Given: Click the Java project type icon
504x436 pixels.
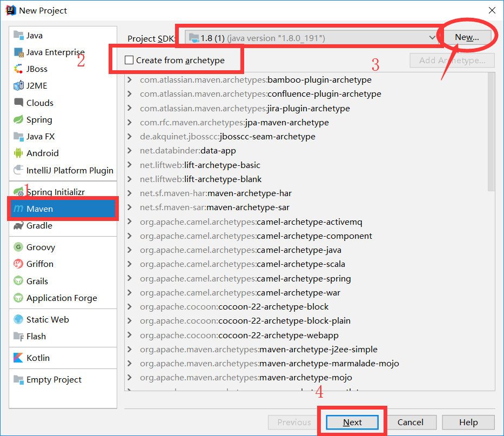Looking at the screenshot, I should [18, 35].
